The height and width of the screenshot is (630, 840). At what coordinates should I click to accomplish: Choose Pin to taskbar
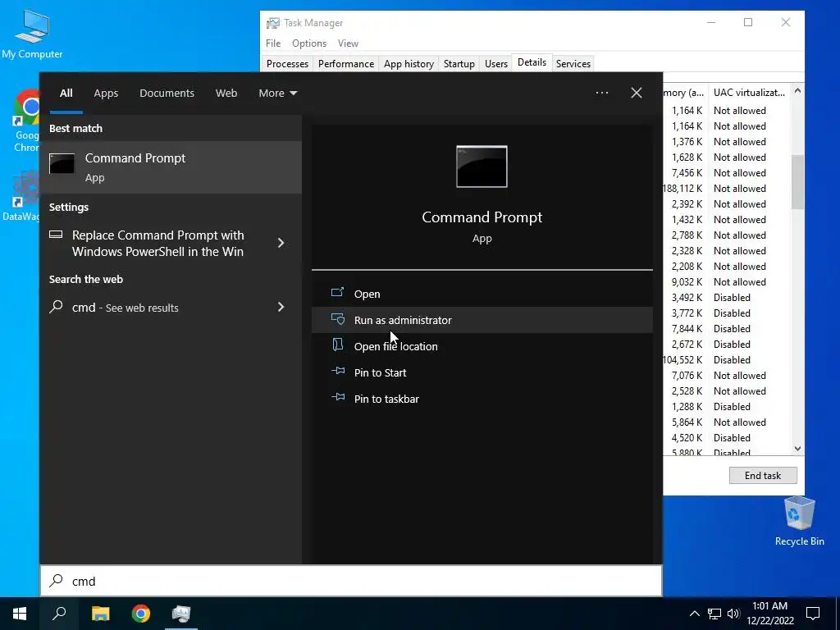(482, 399)
